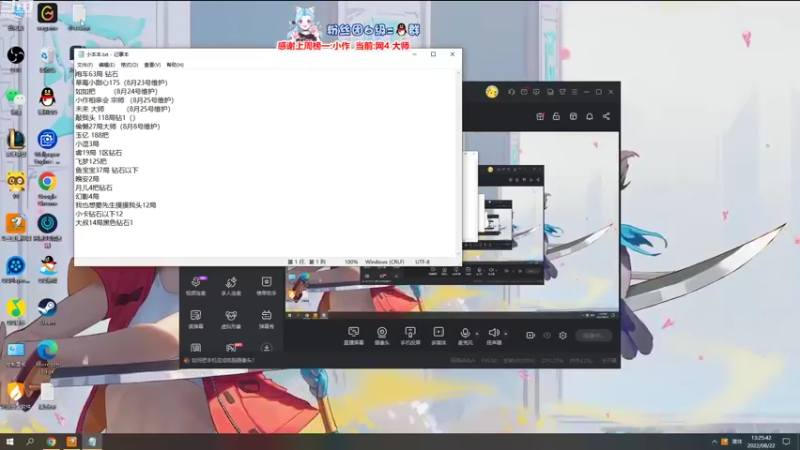Viewport: 800px width, 450px height.
Task: Open Notepad 格式(O) menu
Action: click(129, 65)
